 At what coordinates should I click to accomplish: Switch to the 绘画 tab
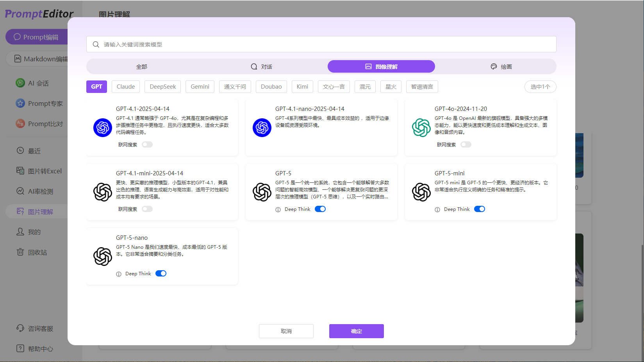coord(501,67)
